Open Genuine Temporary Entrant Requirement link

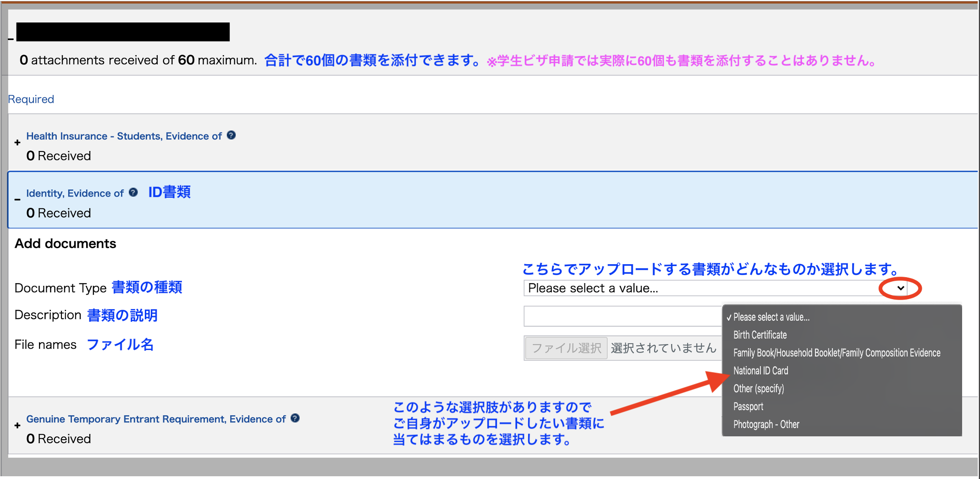point(156,419)
